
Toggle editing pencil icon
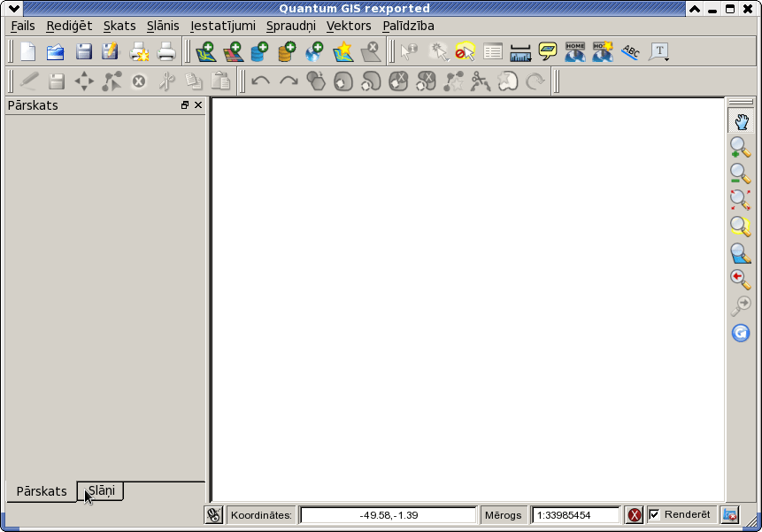29,81
